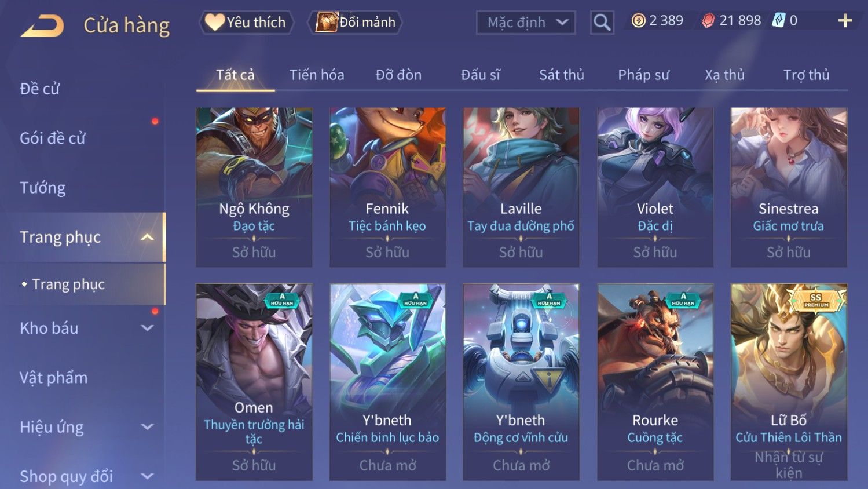Open Gói đề cử in sidebar
Viewport: 868px width, 489px height.
53,138
